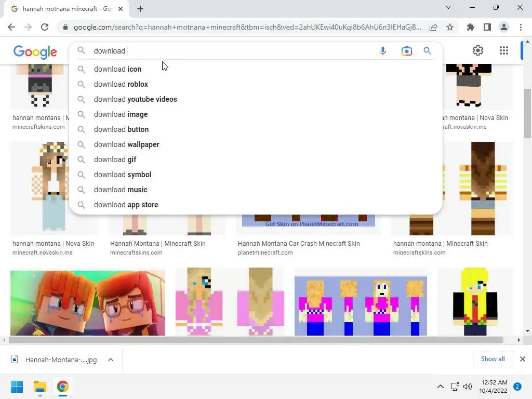
Task: Click Chrome icon in taskbar
Action: click(x=62, y=387)
